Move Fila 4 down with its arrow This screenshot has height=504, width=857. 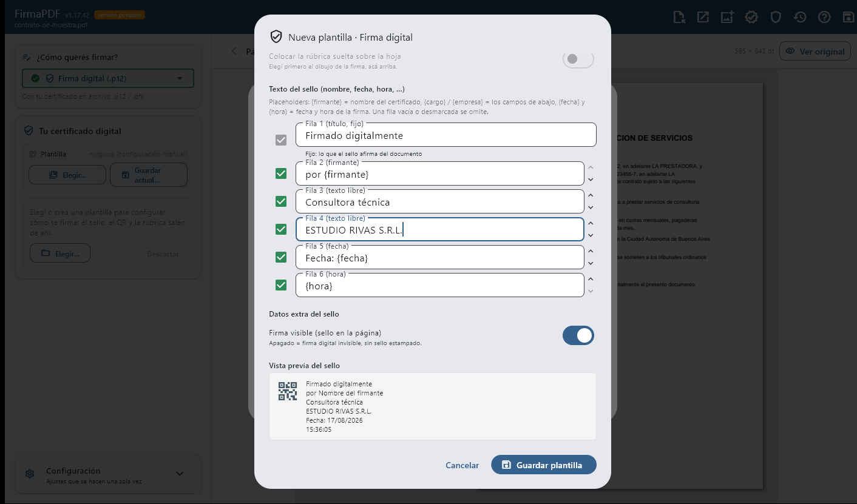[591, 235]
